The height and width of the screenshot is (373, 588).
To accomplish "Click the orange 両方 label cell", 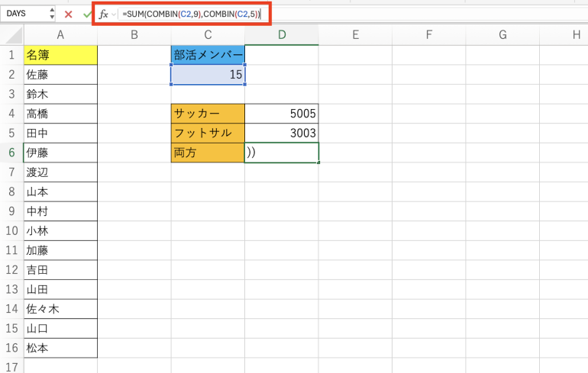I will coord(208,153).
